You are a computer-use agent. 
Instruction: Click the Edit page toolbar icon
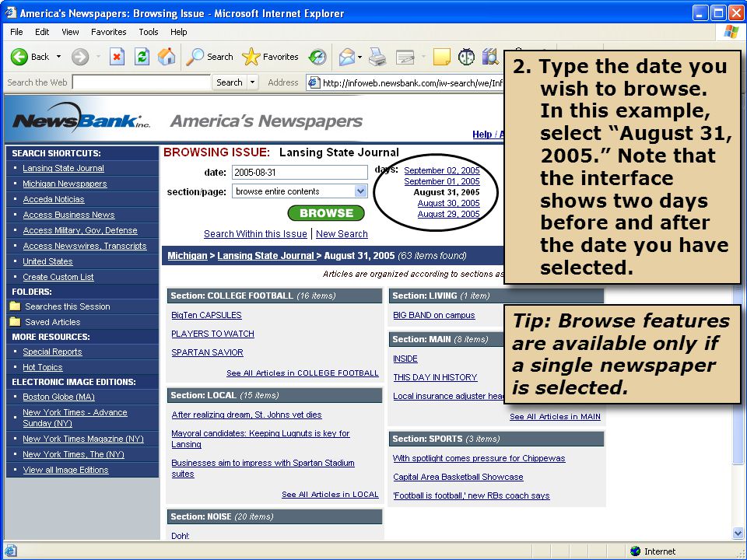point(405,57)
